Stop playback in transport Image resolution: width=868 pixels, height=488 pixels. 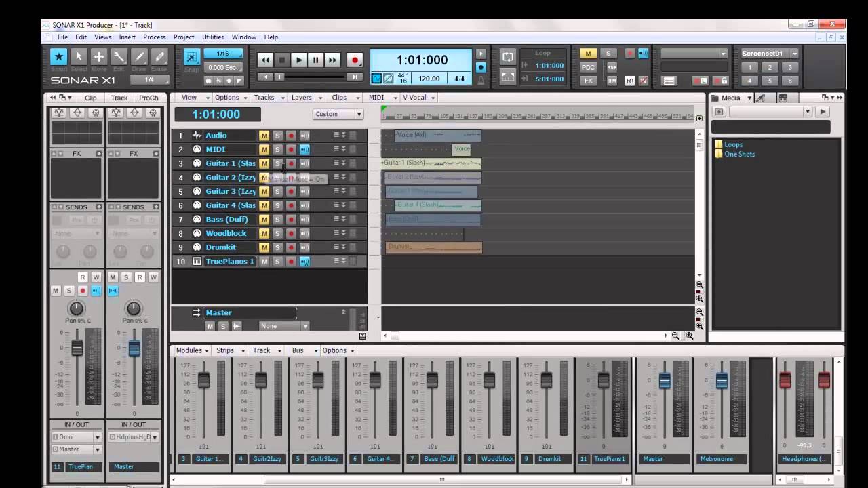pyautogui.click(x=282, y=60)
